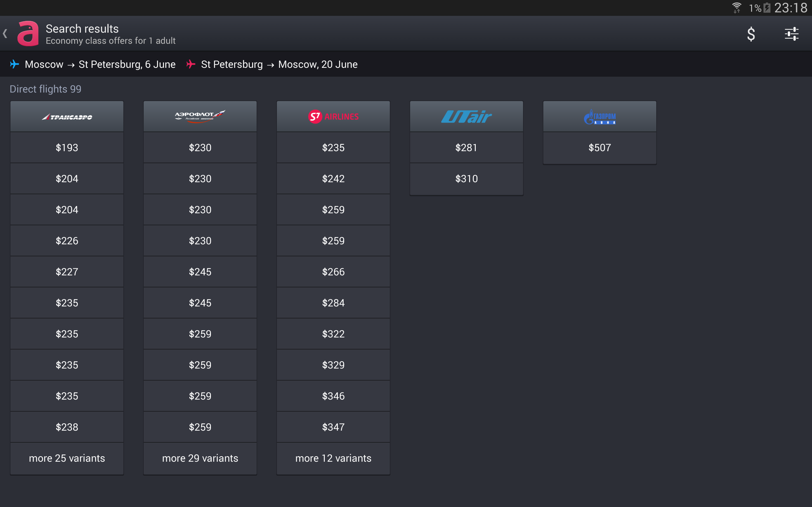Tap the back chevron arrow
This screenshot has height=507, width=812.
[5, 34]
